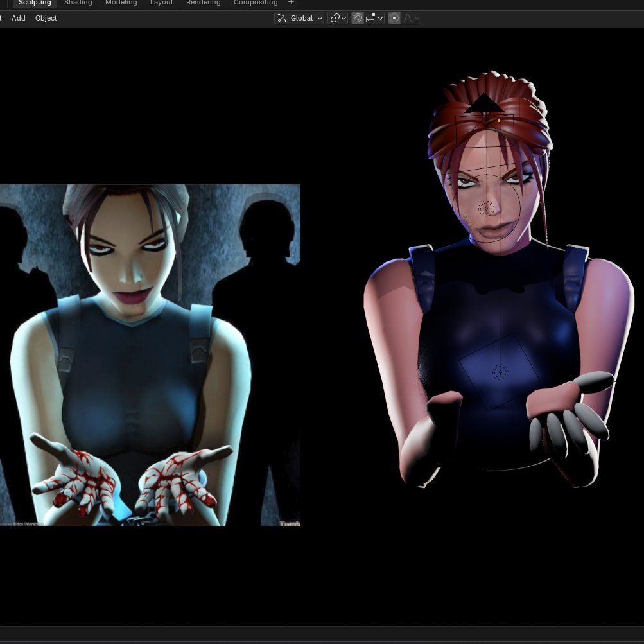Open the Layout workspace tab

161,3
